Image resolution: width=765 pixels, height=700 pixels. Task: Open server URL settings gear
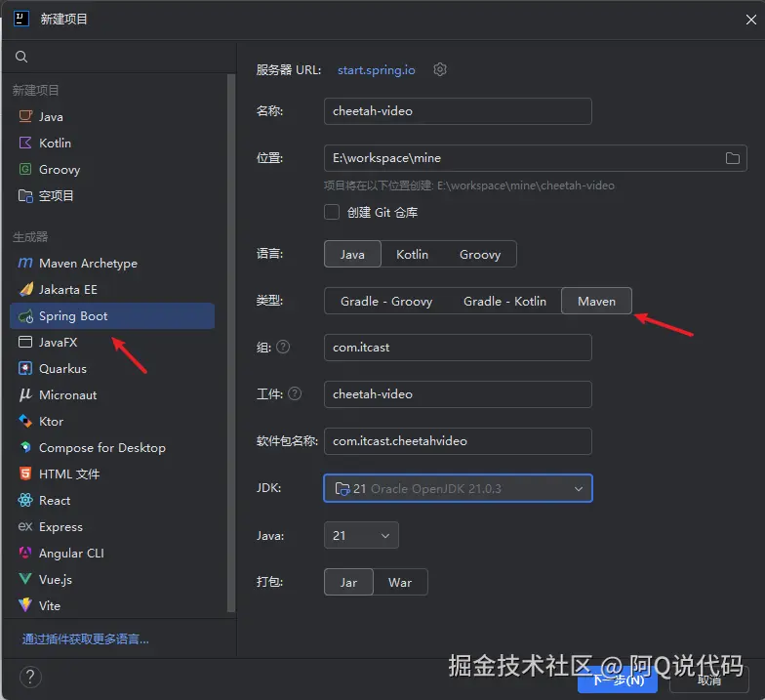440,70
